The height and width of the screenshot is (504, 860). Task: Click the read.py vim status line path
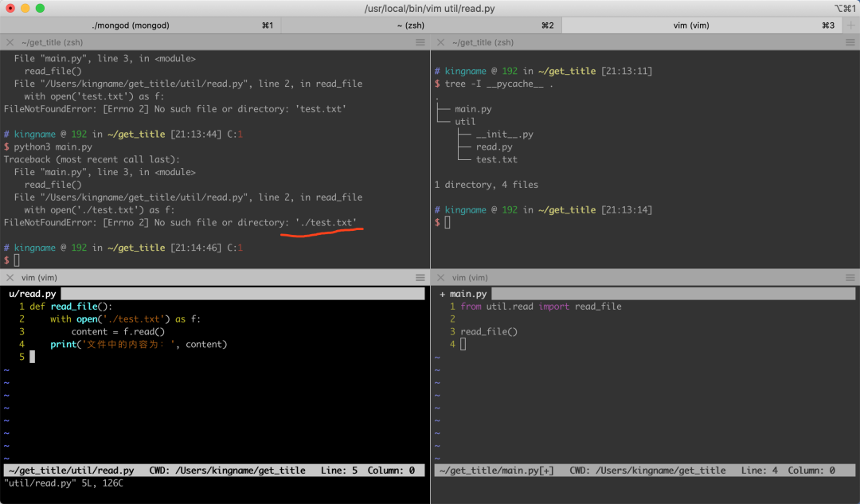[72, 471]
